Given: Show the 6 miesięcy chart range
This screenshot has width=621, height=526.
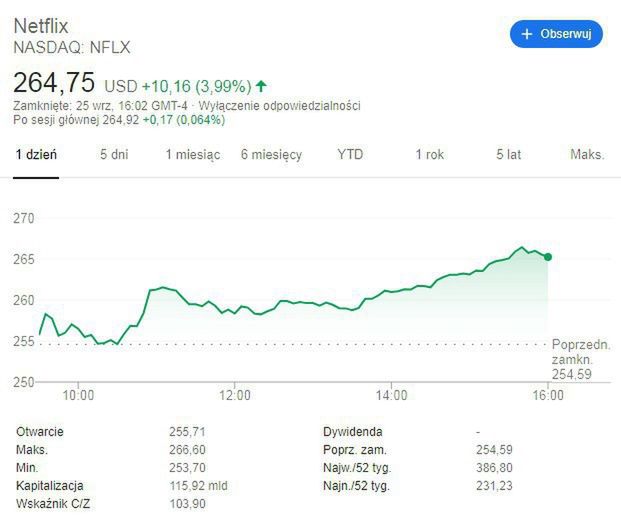Looking at the screenshot, I should (271, 155).
